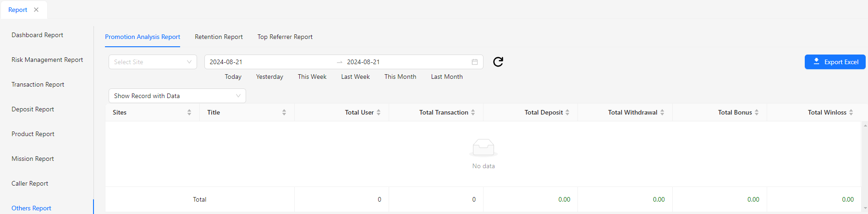The image size is (868, 214).
Task: Click the table's vertical scrollbar down arrow
Action: point(865,208)
